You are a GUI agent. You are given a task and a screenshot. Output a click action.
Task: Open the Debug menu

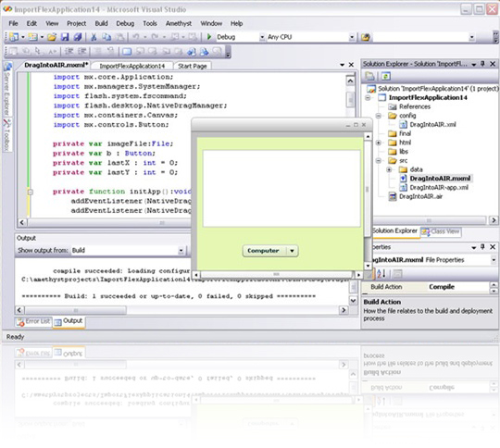[125, 23]
